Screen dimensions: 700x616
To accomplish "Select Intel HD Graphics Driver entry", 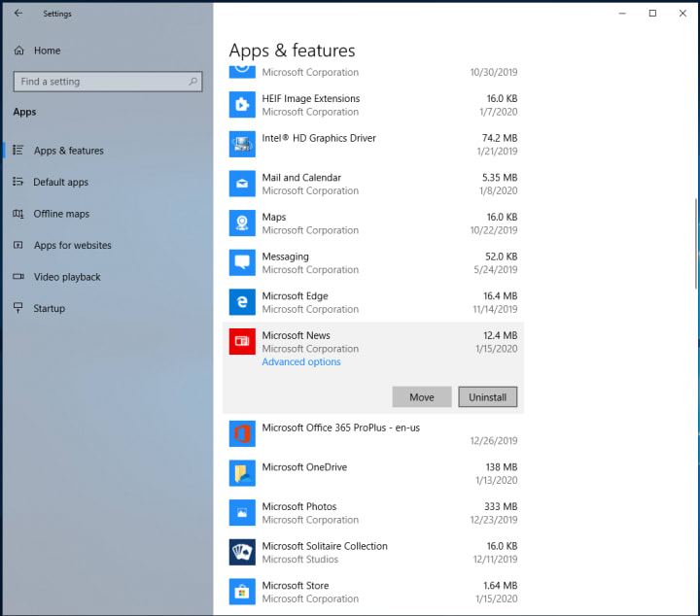I will click(372, 144).
